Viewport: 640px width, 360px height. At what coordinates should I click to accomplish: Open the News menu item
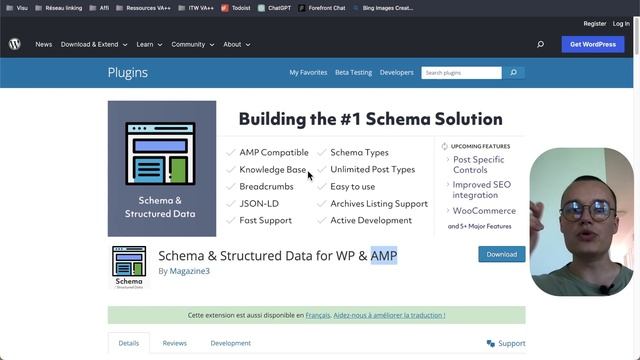[44, 44]
